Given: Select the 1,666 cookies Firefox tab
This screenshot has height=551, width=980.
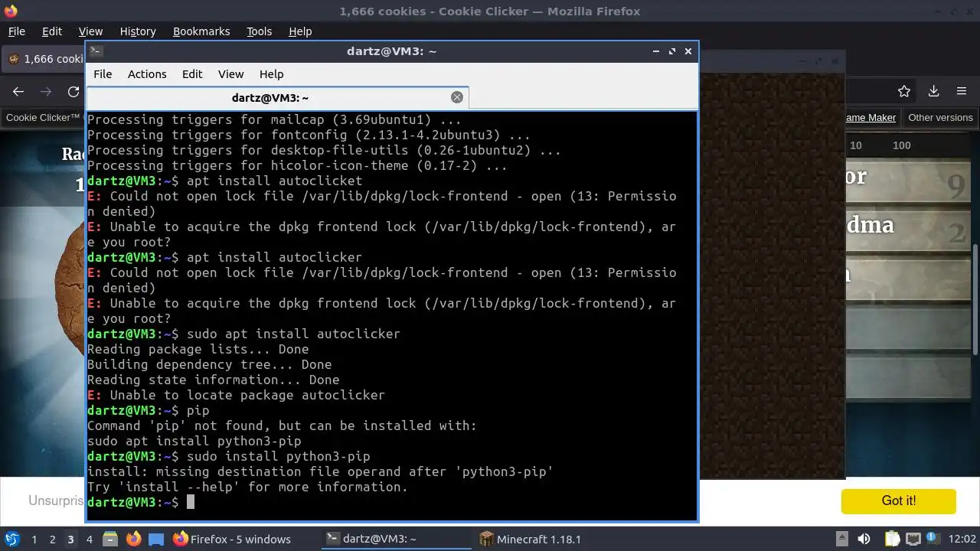Looking at the screenshot, I should pos(44,59).
